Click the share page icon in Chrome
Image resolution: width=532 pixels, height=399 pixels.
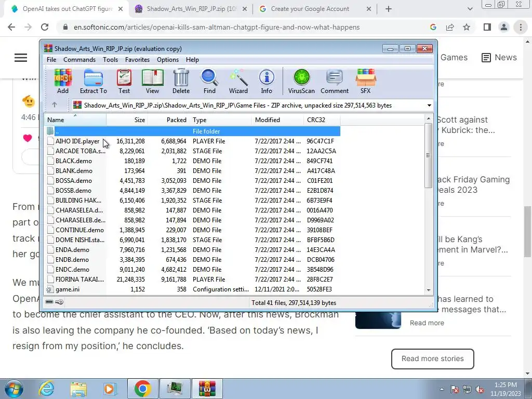point(450,27)
